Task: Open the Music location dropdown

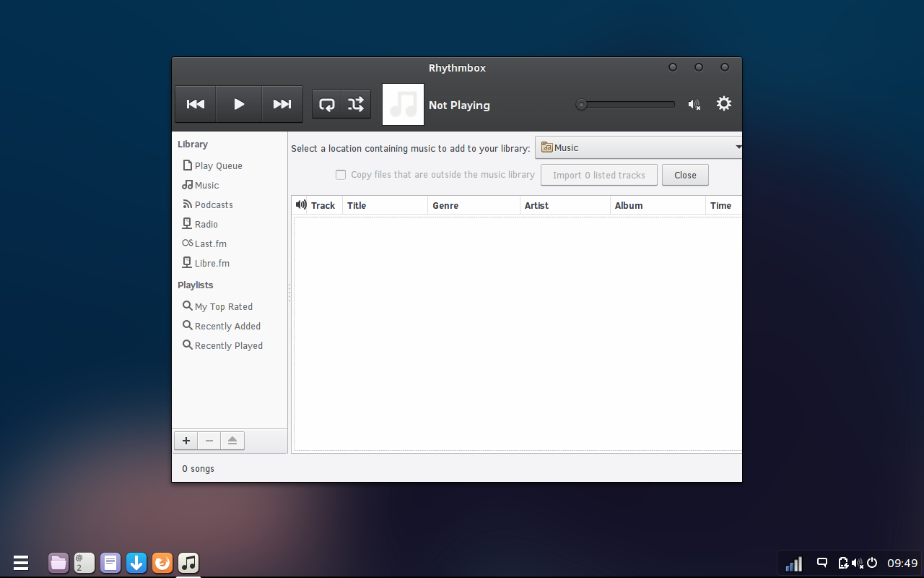Action: [639, 147]
